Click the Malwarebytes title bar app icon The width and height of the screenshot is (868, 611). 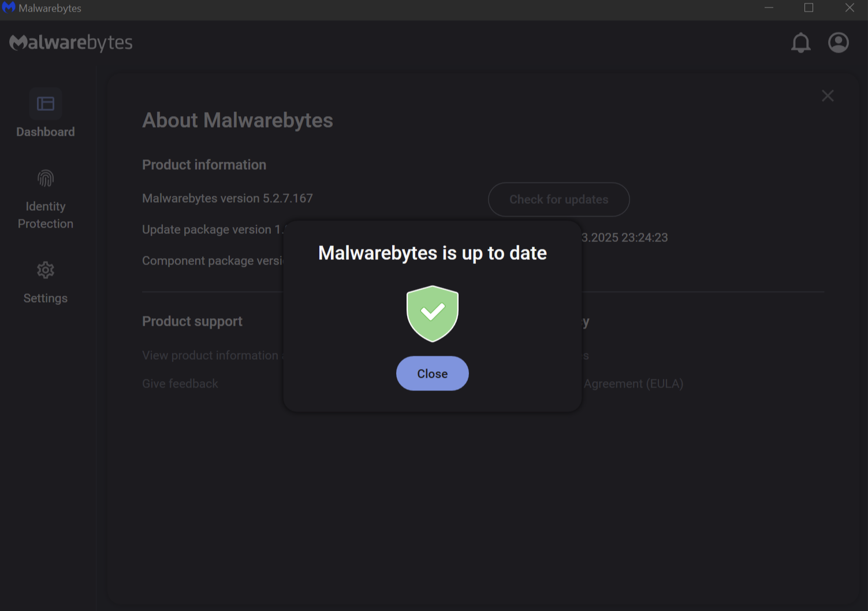[x=9, y=8]
